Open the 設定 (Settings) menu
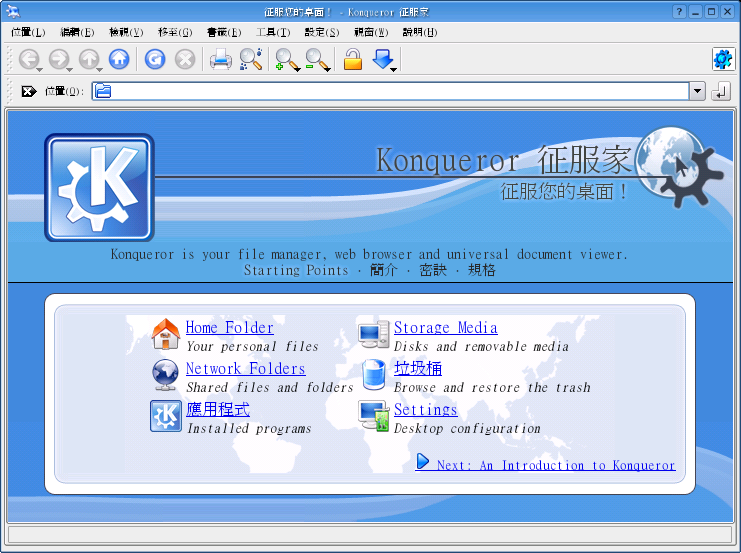The image size is (741, 553). (321, 32)
